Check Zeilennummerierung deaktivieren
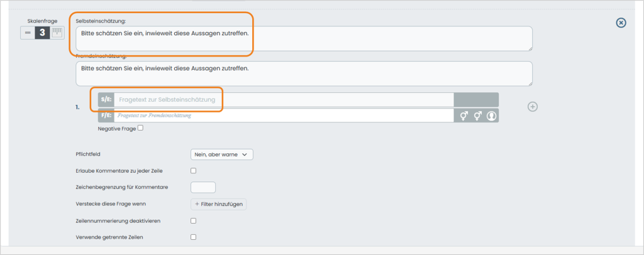This screenshot has height=255, width=644. (194, 220)
